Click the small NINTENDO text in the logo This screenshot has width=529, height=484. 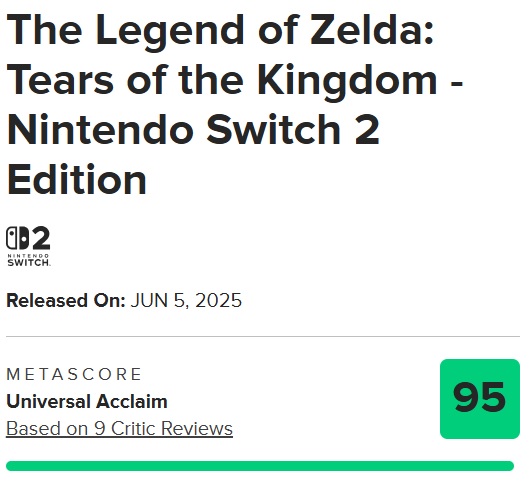tap(28, 256)
